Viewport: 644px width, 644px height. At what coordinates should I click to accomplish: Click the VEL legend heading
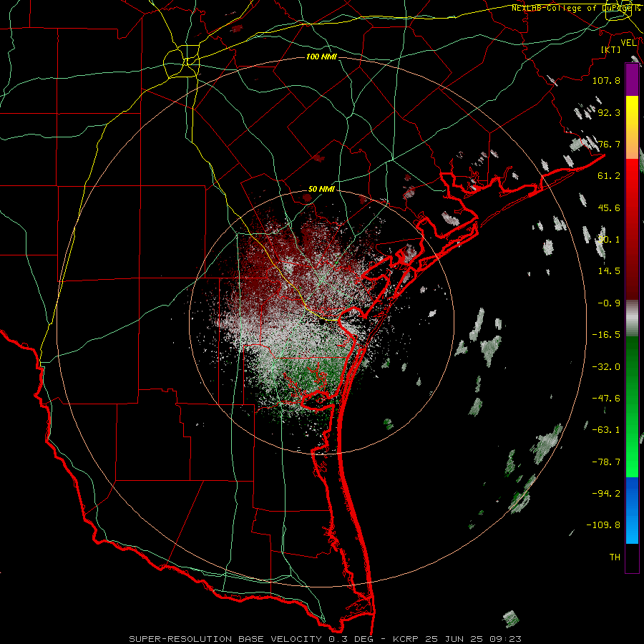628,43
